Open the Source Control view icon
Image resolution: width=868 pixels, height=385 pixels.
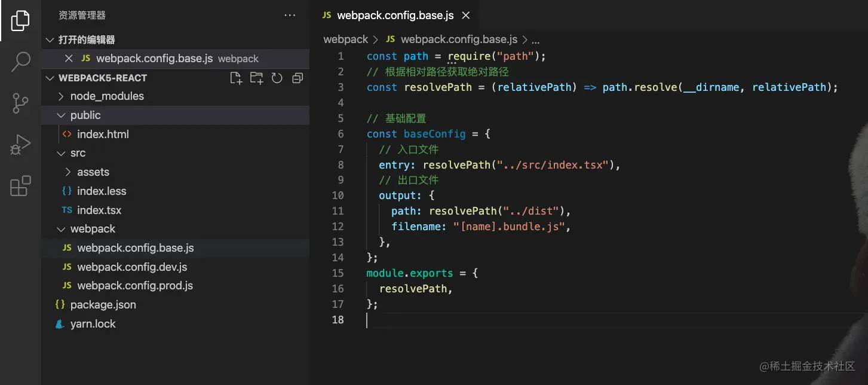pos(20,103)
